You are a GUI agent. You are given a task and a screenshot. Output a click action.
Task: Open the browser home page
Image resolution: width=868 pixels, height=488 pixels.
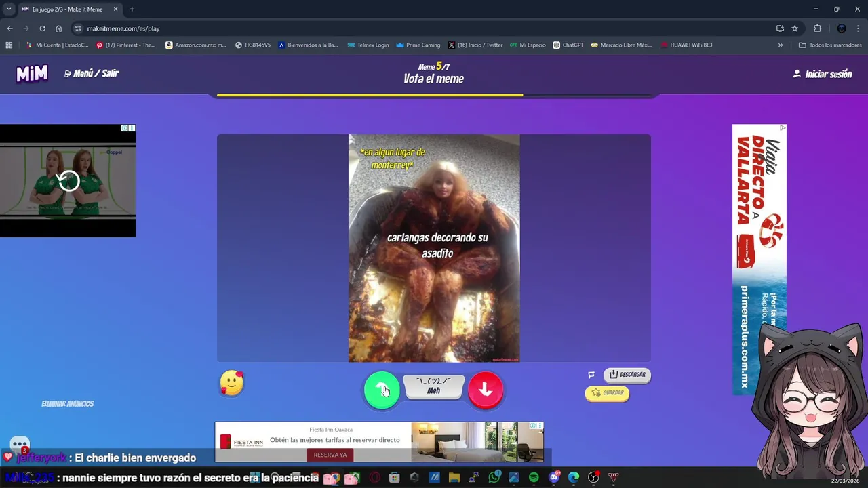click(59, 28)
